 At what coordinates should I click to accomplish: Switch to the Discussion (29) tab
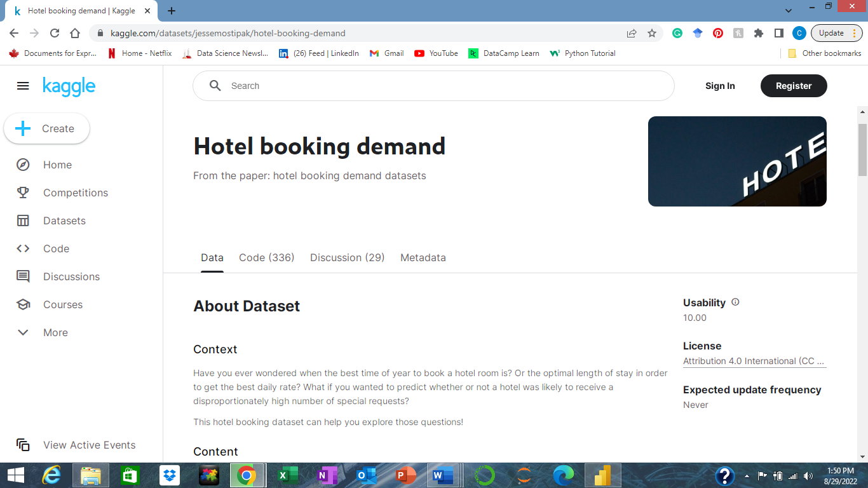click(347, 257)
